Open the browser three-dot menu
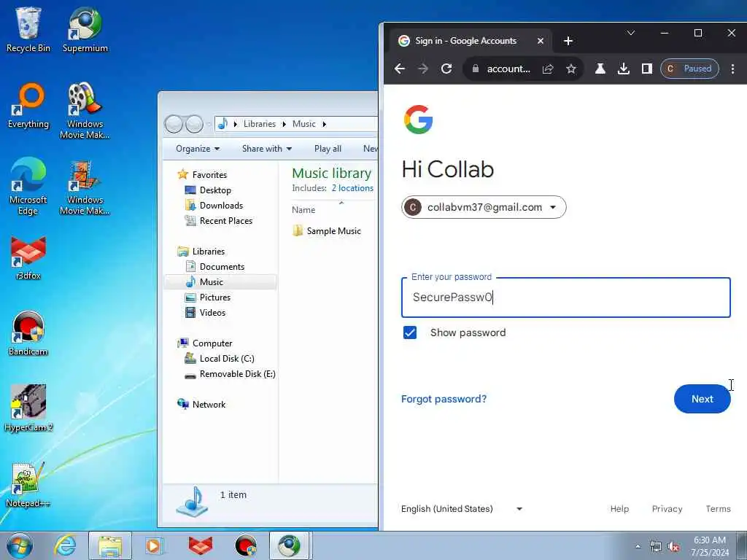This screenshot has width=747, height=560. coord(732,69)
